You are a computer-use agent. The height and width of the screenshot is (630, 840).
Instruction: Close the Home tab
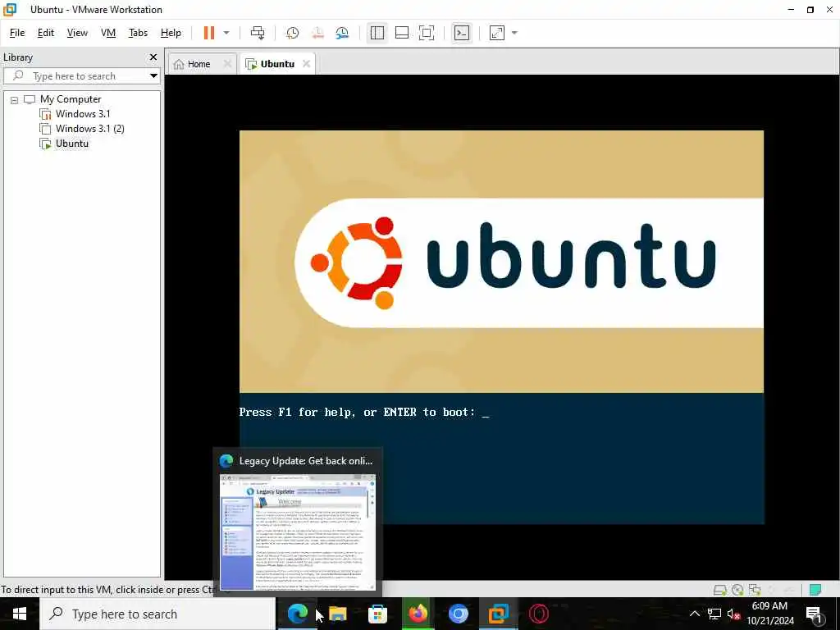tap(227, 63)
